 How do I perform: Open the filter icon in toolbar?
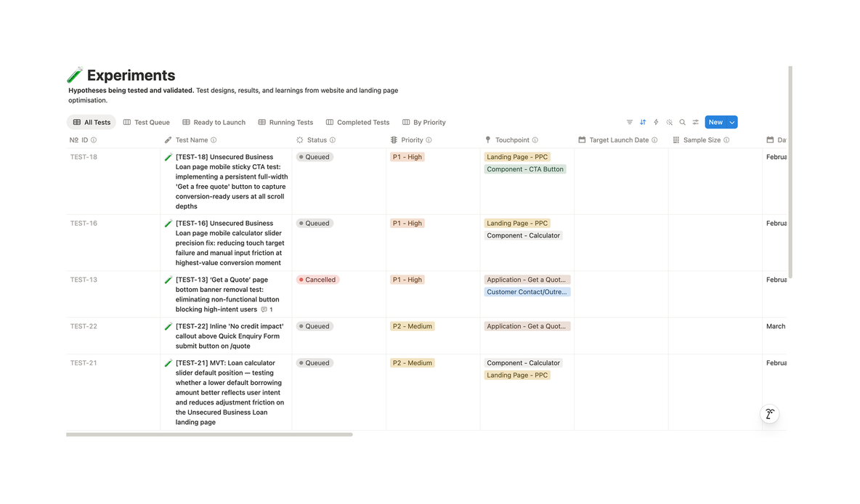[629, 122]
